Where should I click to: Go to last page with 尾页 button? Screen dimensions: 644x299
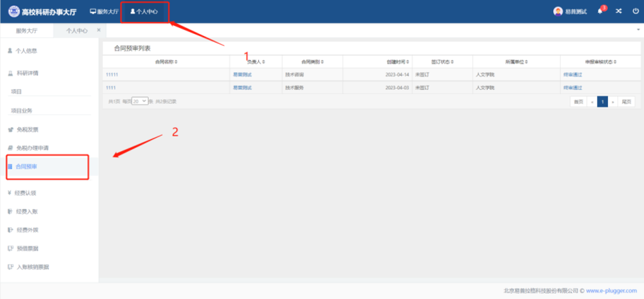coord(626,102)
